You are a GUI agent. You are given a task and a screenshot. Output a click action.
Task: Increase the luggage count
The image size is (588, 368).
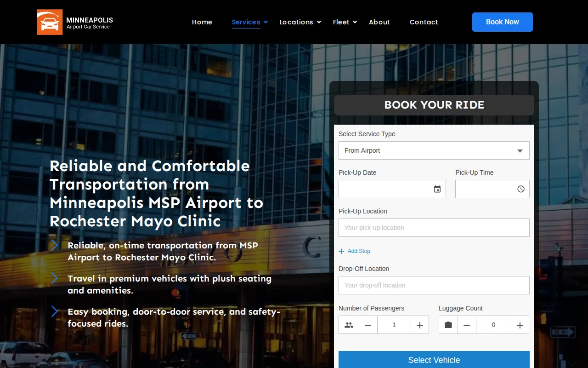(520, 325)
